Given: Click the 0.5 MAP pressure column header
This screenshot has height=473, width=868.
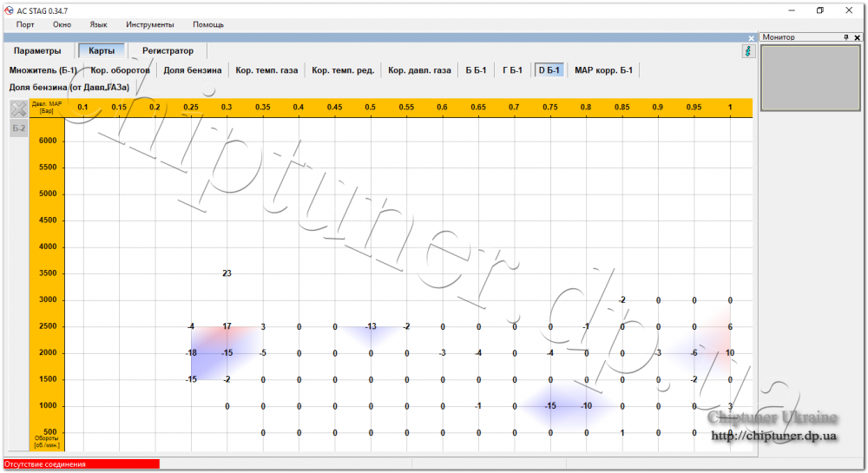Looking at the screenshot, I should (371, 108).
